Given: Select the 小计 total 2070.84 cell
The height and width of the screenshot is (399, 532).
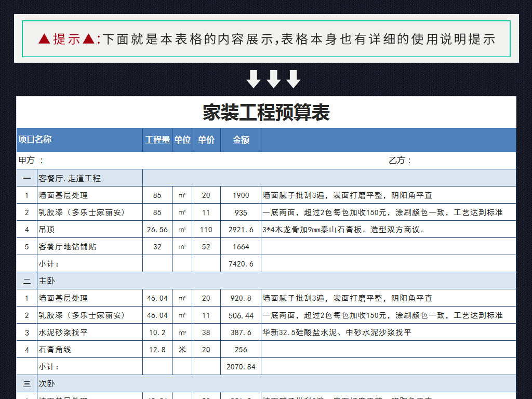Looking at the screenshot, I should [x=241, y=366].
